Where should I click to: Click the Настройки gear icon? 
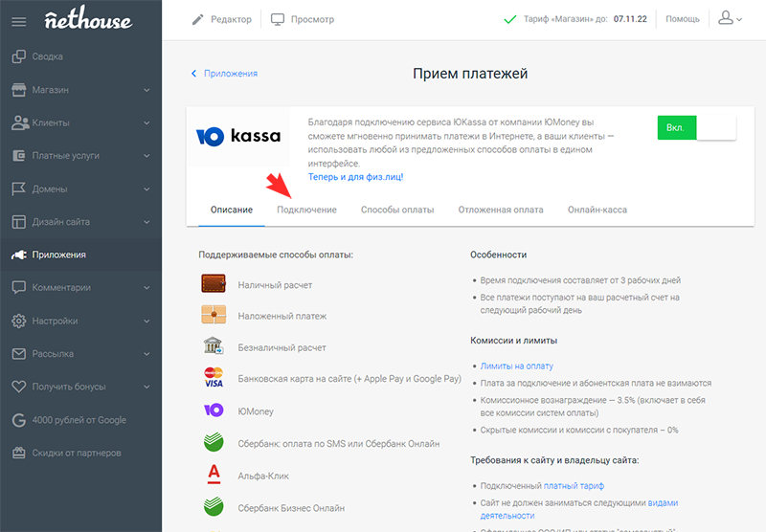pos(18,321)
